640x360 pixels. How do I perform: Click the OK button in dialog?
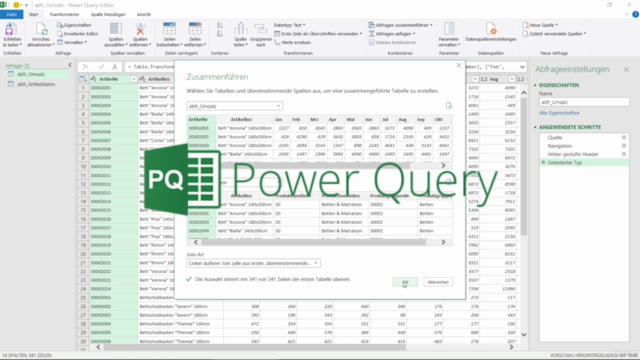coord(405,282)
